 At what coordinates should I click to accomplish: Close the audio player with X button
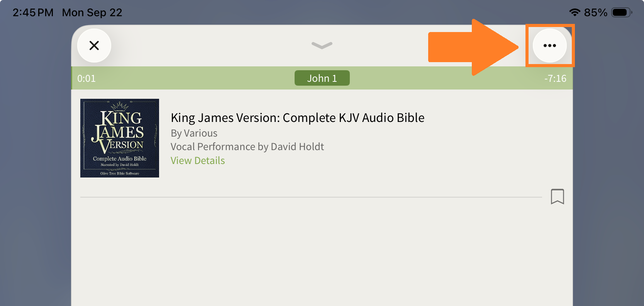(x=94, y=46)
